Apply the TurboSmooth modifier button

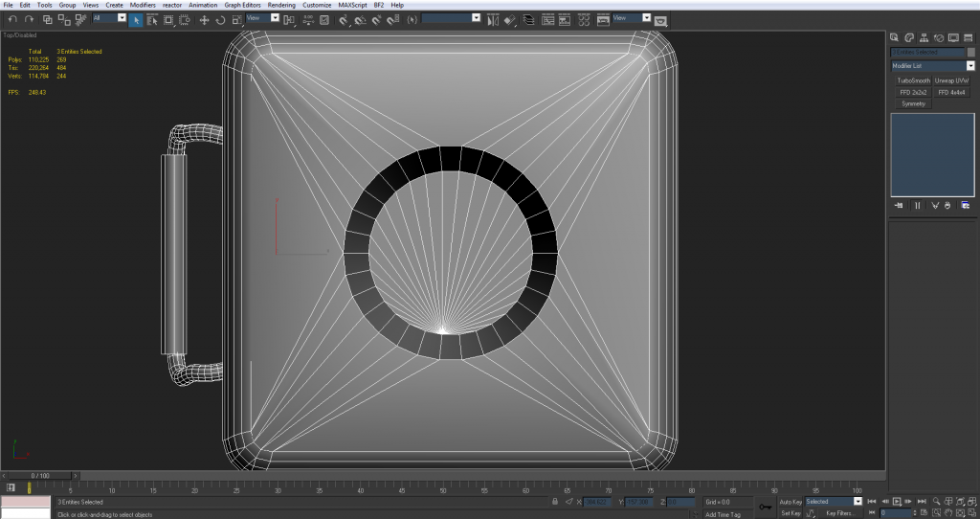point(913,80)
